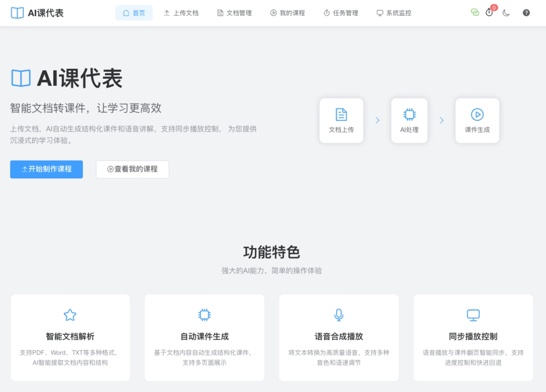Click the monitor icon for 同步播放控制
Image resolution: width=546 pixels, height=392 pixels.
(473, 315)
